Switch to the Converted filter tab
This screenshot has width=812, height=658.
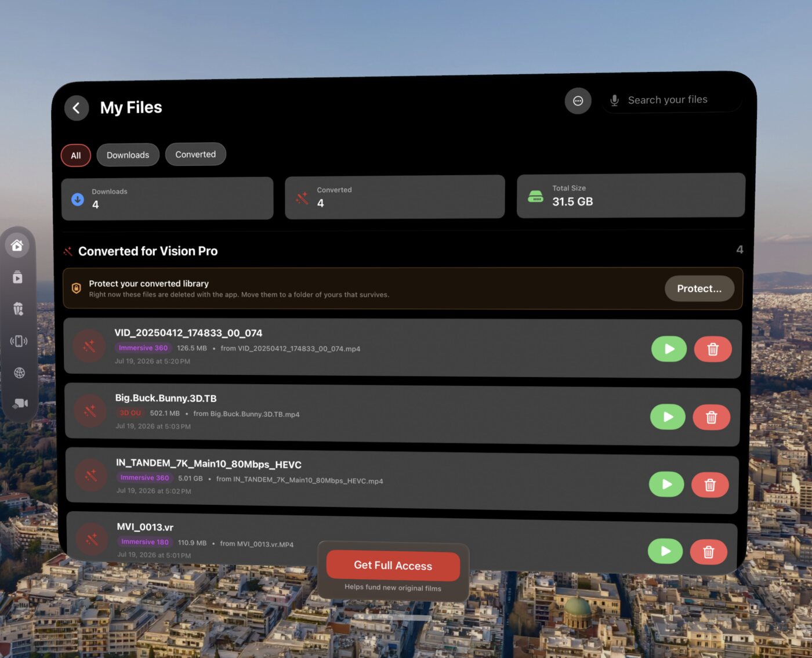pyautogui.click(x=195, y=154)
